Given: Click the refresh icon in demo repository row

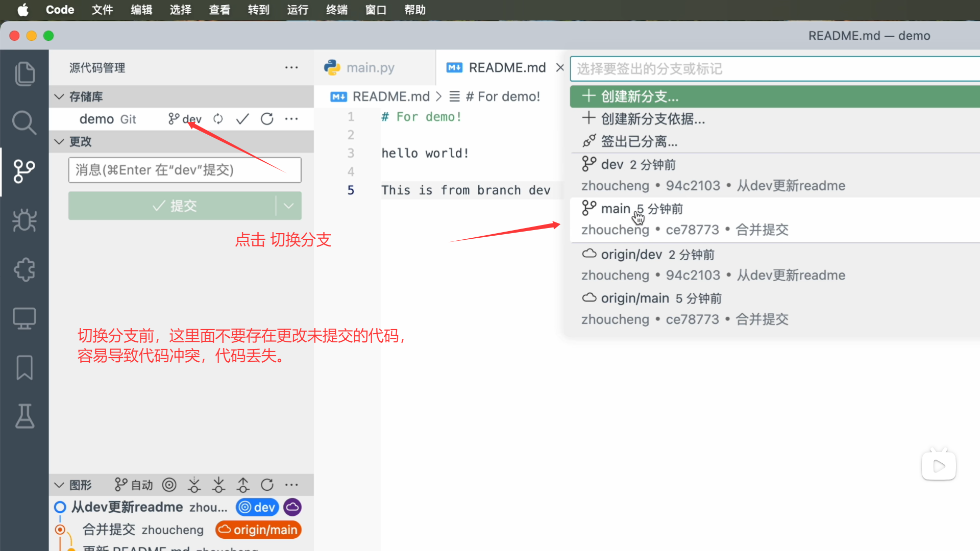Looking at the screenshot, I should tap(267, 119).
